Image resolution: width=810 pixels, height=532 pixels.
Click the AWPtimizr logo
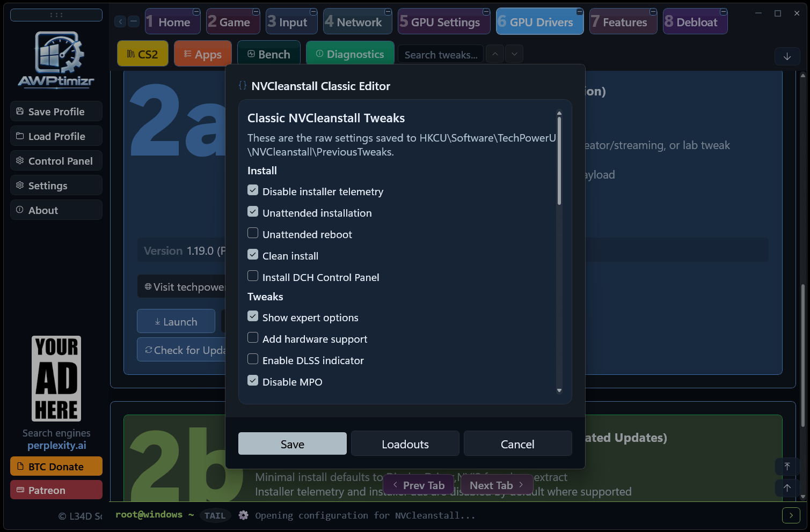click(56, 59)
